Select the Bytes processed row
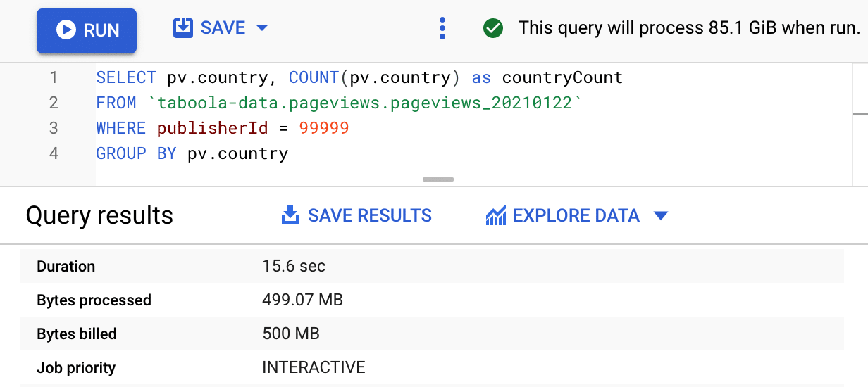This screenshot has width=868, height=387. pos(431,300)
